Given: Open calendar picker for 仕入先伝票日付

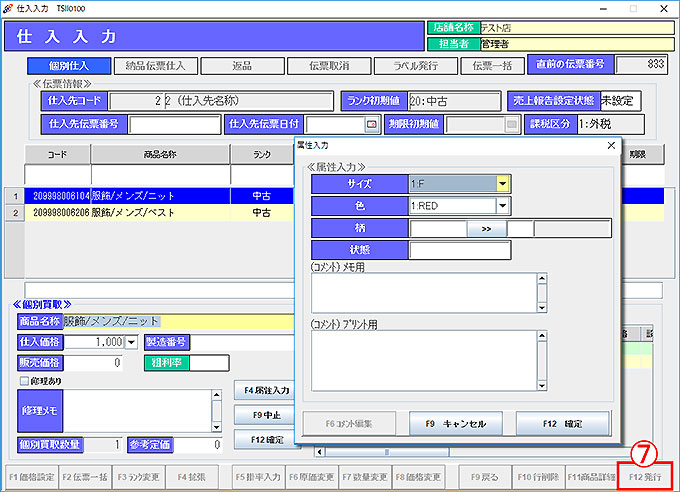Looking at the screenshot, I should (x=372, y=125).
